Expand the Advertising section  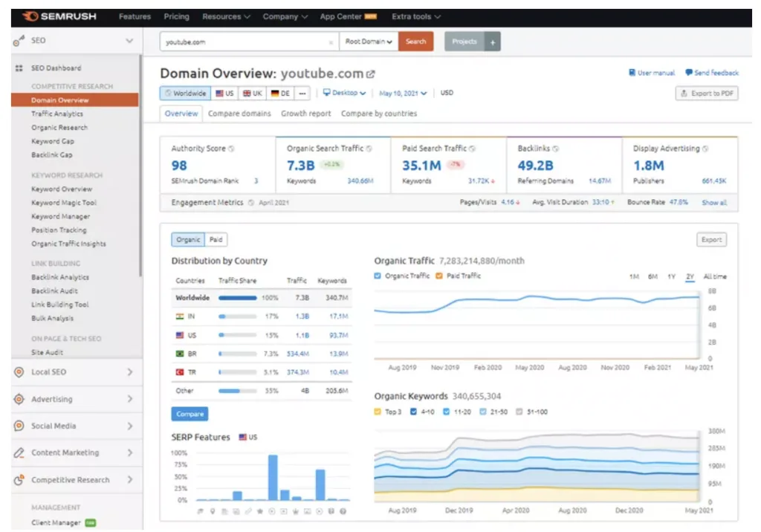pos(129,399)
